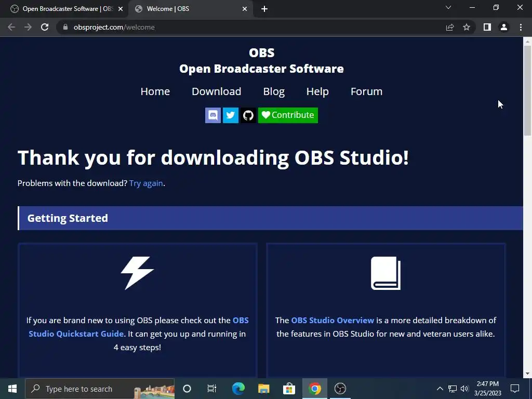The height and width of the screenshot is (399, 532).
Task: Click the lightning bolt quickstart icon
Action: [x=137, y=273]
